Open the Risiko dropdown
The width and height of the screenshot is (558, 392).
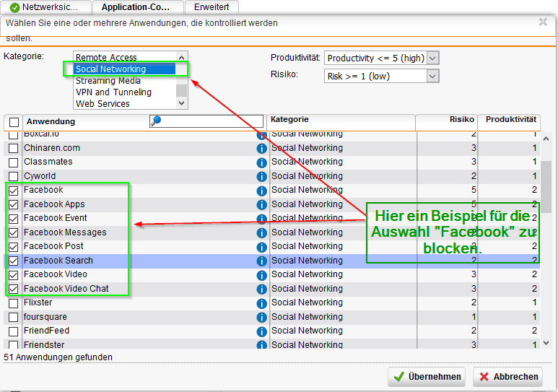click(x=382, y=76)
